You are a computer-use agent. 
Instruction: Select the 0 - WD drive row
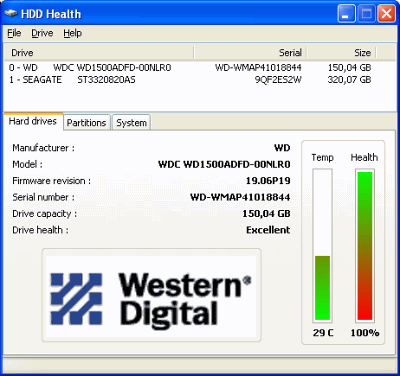[x=190, y=68]
